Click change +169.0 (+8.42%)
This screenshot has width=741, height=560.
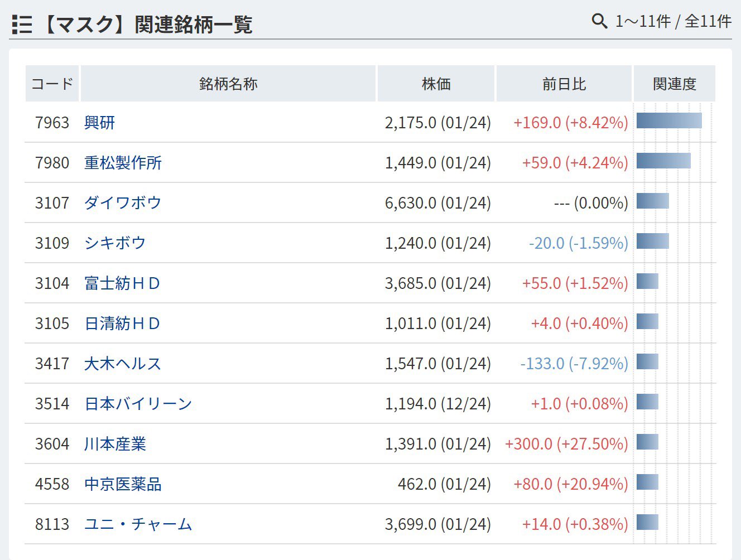coord(571,123)
